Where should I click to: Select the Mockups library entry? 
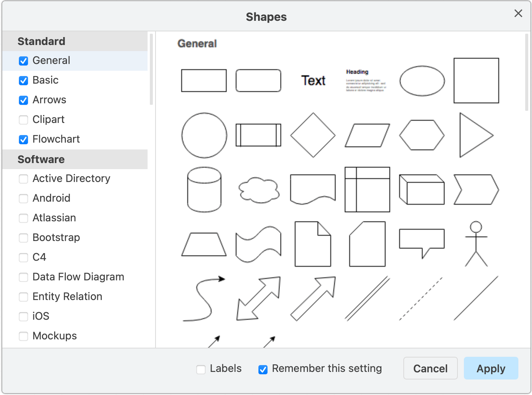23,336
